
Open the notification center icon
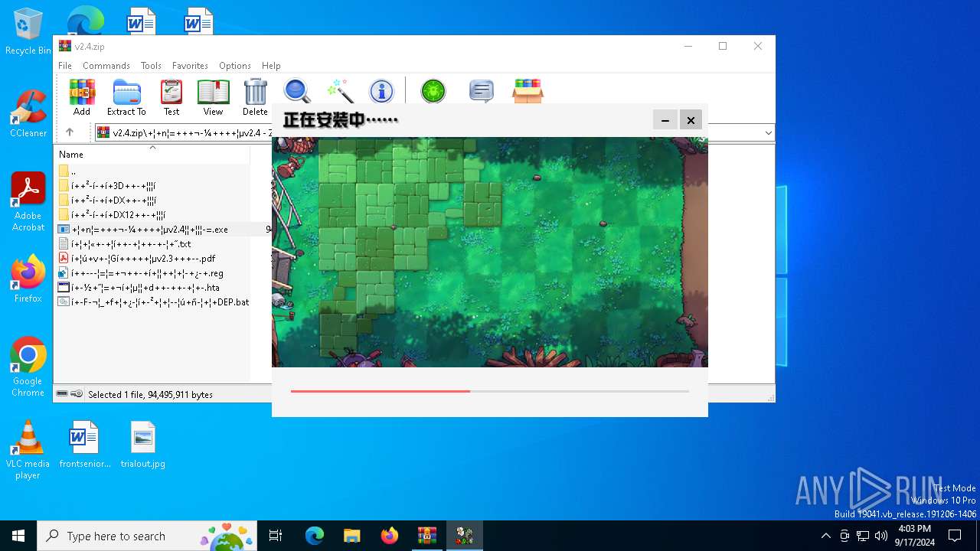click(x=955, y=536)
